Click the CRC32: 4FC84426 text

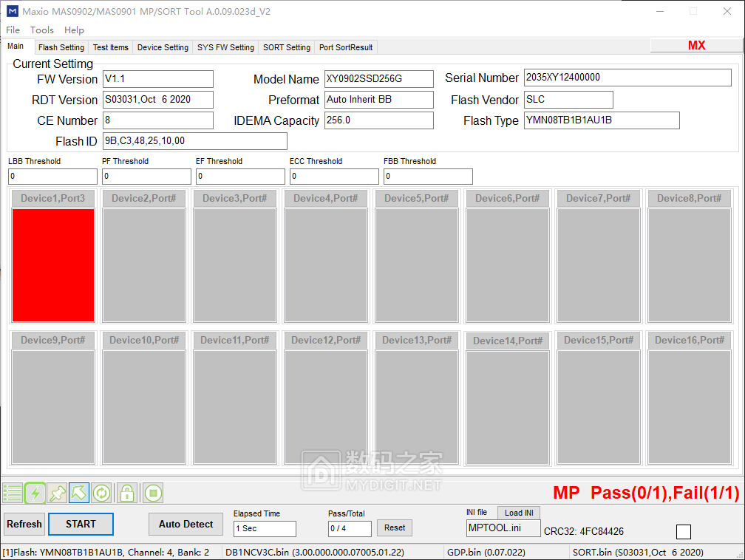pyautogui.click(x=583, y=531)
